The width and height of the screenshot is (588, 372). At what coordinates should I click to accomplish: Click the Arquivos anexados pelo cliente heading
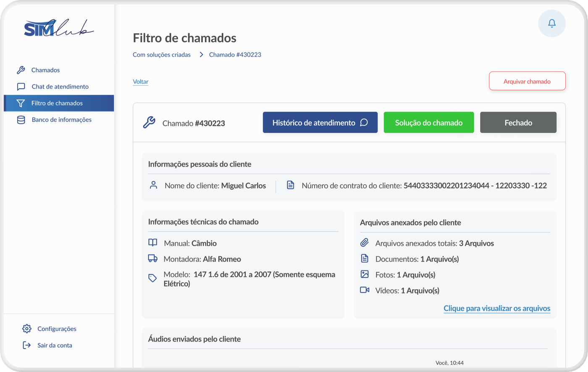coord(410,222)
